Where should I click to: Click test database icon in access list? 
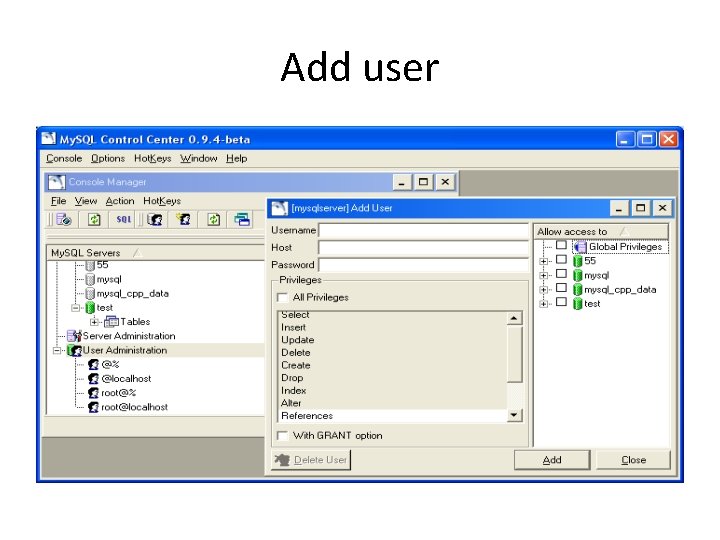(578, 304)
